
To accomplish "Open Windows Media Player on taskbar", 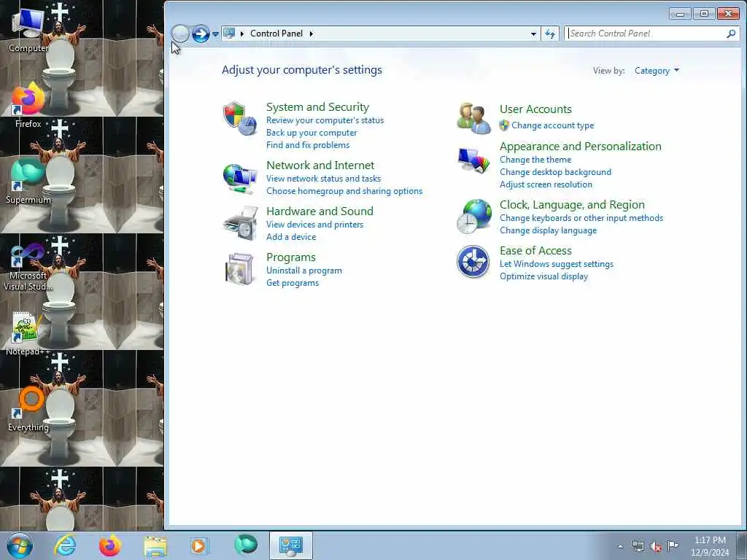I will [198, 546].
